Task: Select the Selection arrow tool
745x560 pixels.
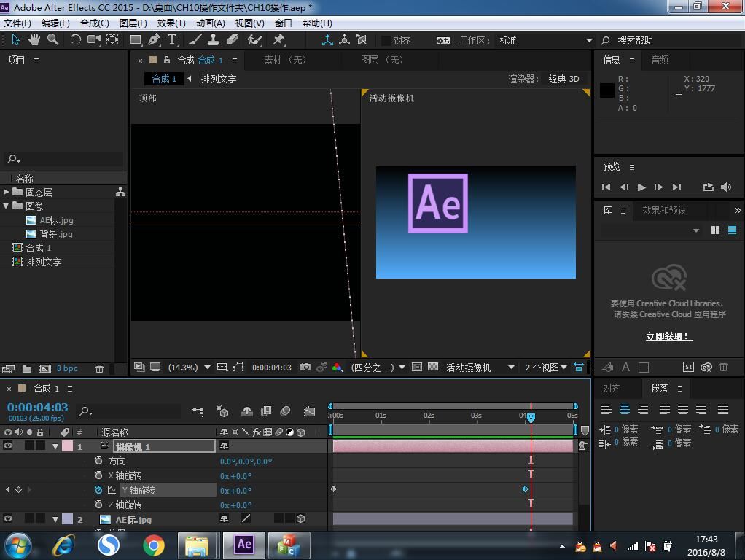Action: click(x=15, y=40)
